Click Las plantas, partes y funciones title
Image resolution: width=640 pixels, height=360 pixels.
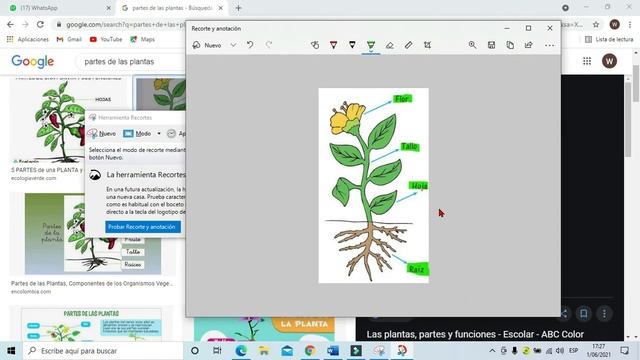(475, 334)
